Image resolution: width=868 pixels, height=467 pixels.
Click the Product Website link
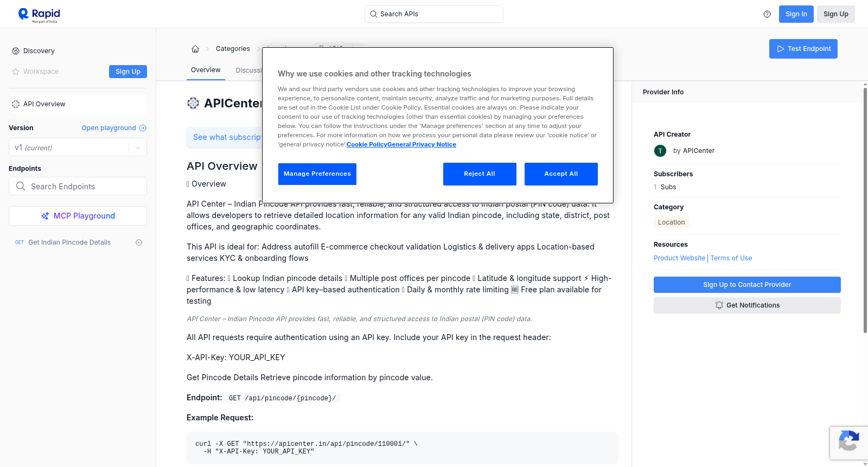(679, 258)
